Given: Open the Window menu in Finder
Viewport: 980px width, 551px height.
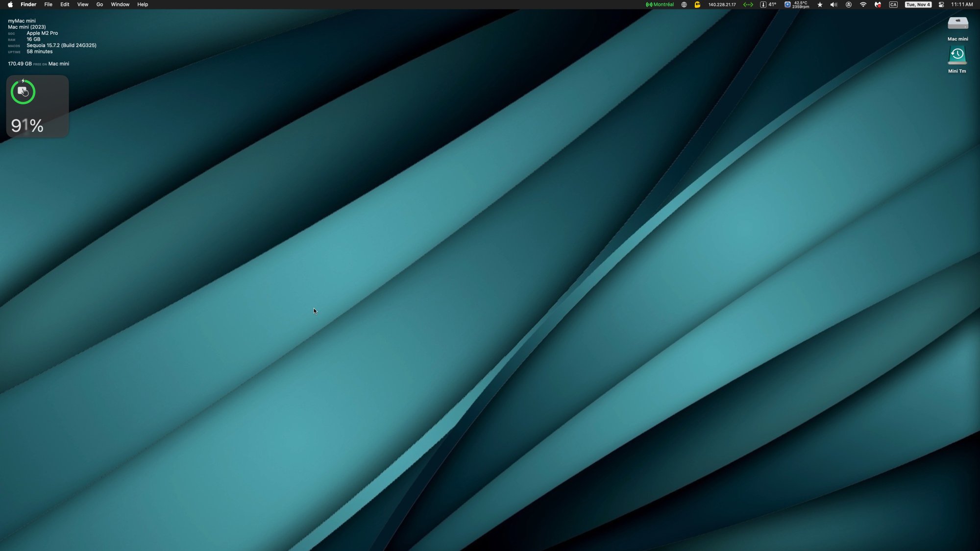Looking at the screenshot, I should [x=120, y=4].
